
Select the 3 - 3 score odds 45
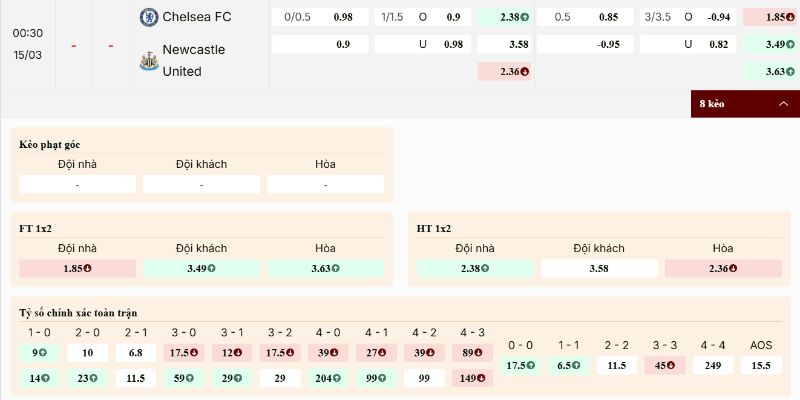(x=665, y=366)
